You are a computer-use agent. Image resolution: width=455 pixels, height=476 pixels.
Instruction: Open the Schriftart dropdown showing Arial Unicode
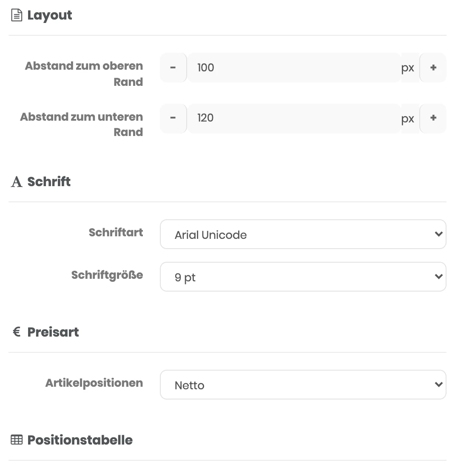click(x=303, y=234)
